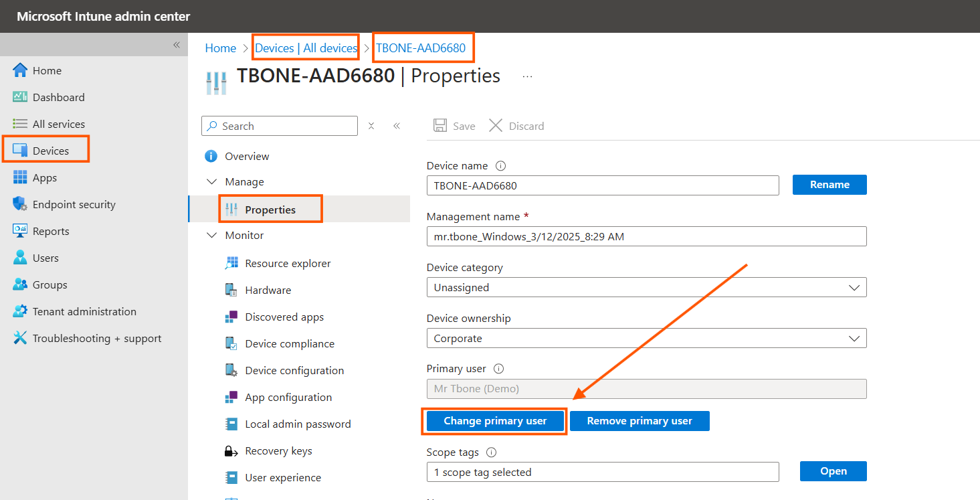
Task: Click the Devices monitor icon
Action: click(x=20, y=151)
